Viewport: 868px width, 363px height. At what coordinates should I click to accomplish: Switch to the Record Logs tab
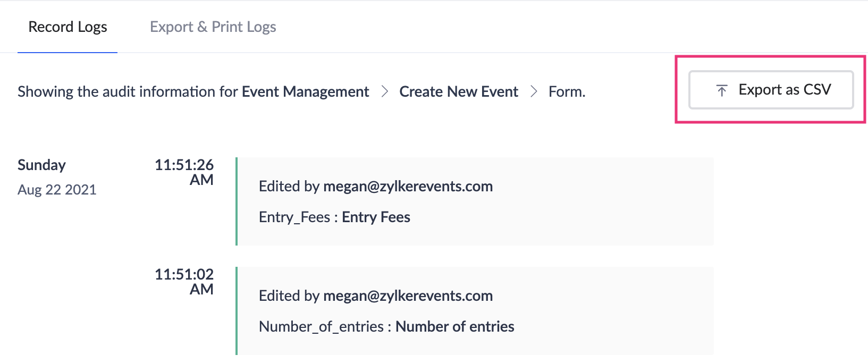pos(68,27)
